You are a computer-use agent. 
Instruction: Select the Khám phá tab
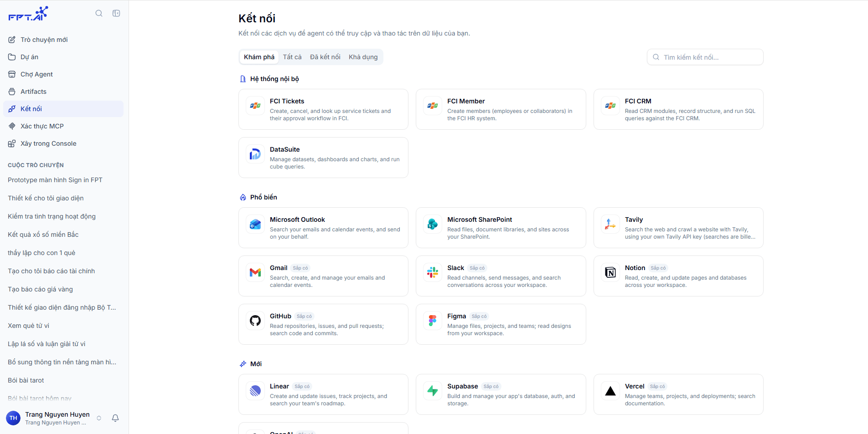click(x=259, y=57)
